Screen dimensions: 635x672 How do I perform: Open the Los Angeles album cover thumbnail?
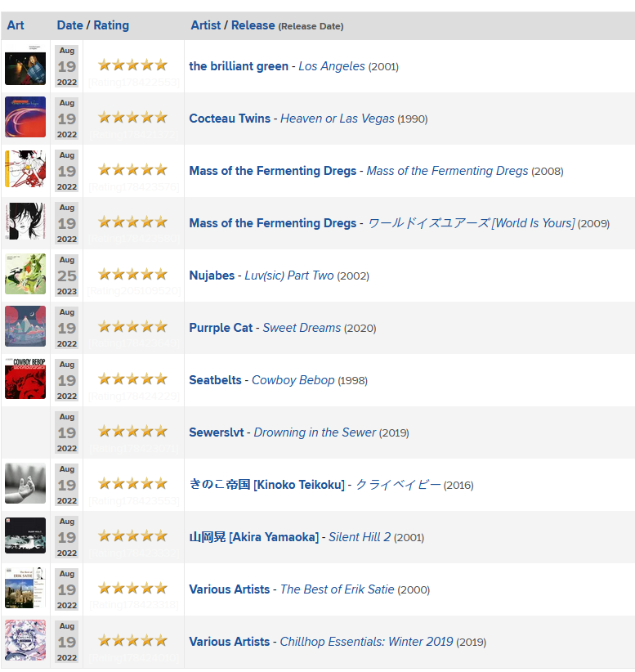tap(25, 65)
